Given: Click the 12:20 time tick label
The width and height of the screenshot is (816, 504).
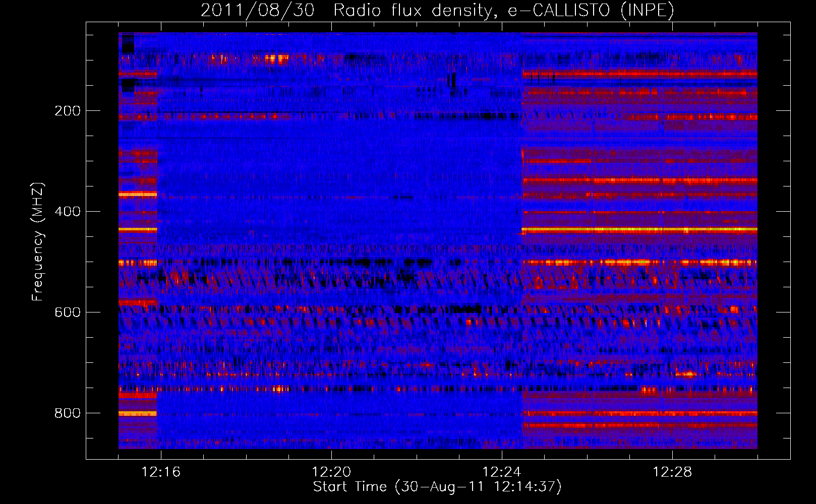Looking at the screenshot, I should 331,472.
